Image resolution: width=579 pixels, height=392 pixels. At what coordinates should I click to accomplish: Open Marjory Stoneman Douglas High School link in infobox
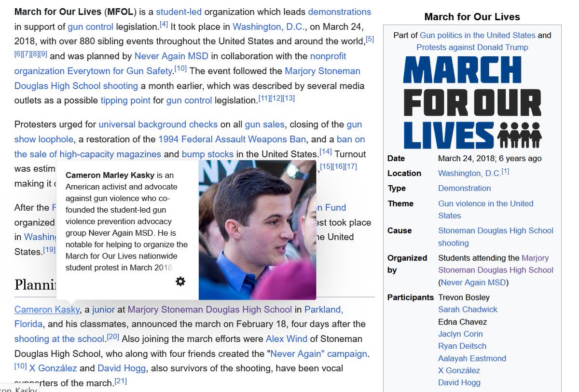click(496, 264)
